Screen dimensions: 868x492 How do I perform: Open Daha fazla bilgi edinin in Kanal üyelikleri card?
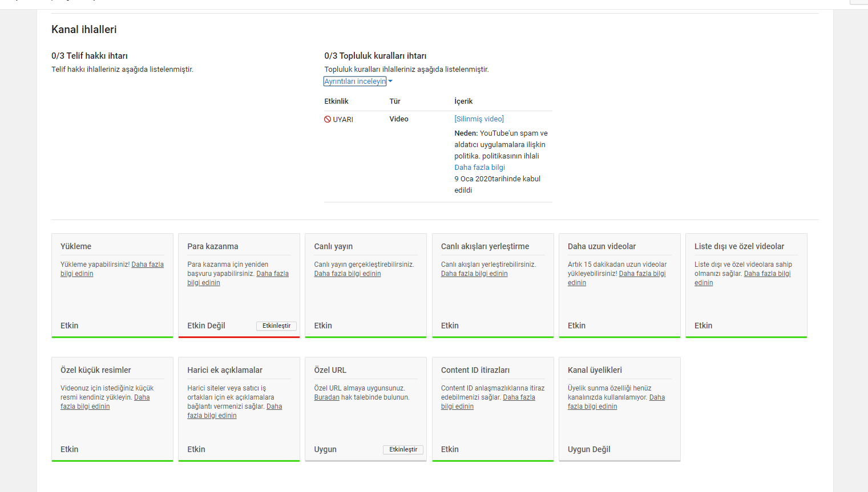[616, 402]
